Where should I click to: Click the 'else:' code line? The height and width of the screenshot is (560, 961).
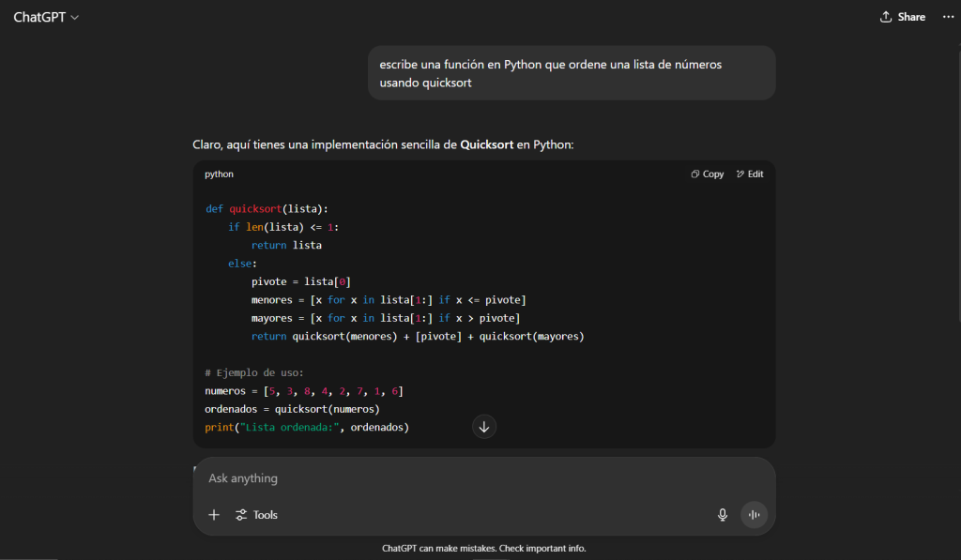tap(243, 264)
